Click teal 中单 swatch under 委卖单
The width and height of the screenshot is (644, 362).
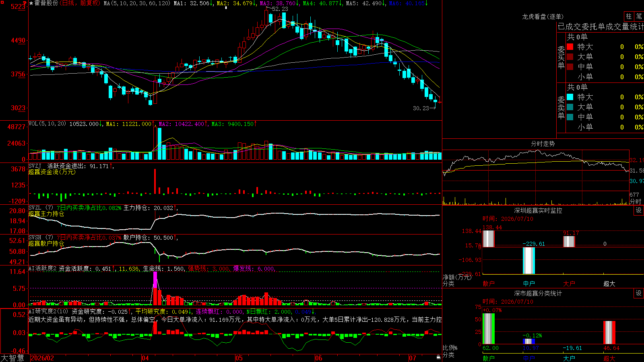point(570,117)
